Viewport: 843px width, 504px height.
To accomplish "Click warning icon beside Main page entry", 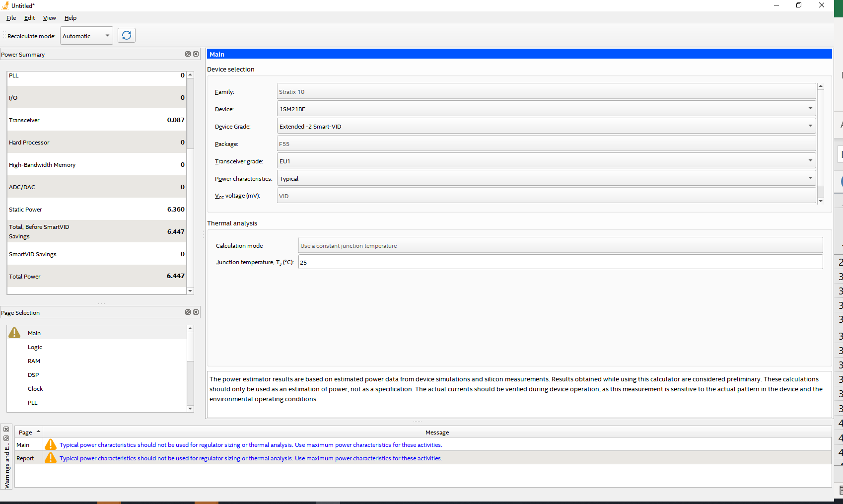I will [15, 333].
